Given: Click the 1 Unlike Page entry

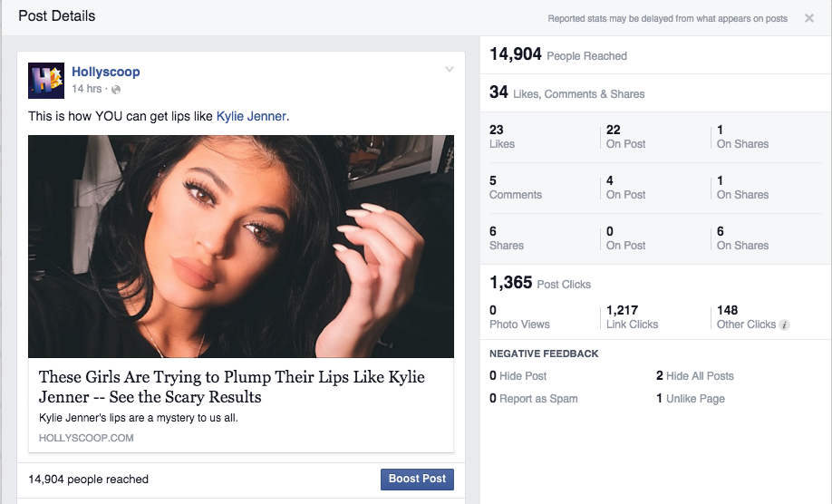Looking at the screenshot, I should [x=691, y=399].
